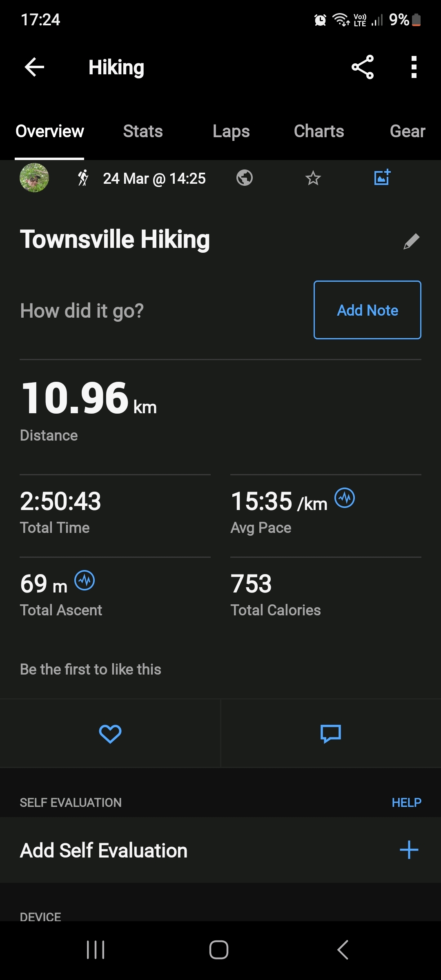The image size is (441, 980).
Task: Expand Add Self Evaluation with plus
Action: pyautogui.click(x=409, y=850)
